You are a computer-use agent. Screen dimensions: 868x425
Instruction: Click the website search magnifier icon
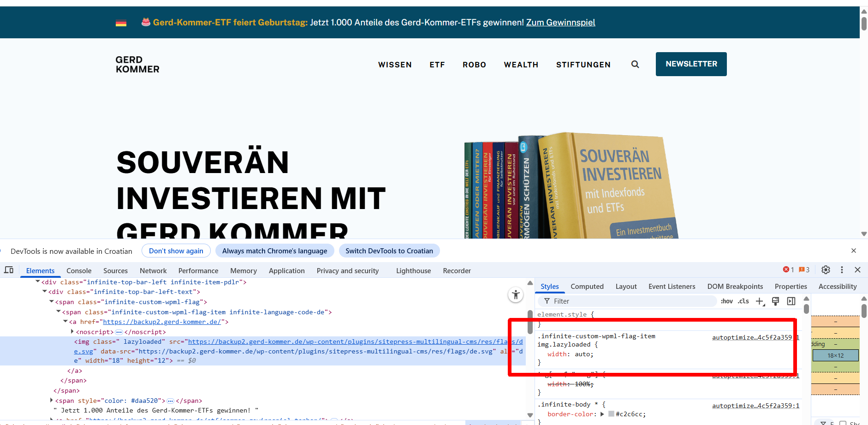pos(635,65)
